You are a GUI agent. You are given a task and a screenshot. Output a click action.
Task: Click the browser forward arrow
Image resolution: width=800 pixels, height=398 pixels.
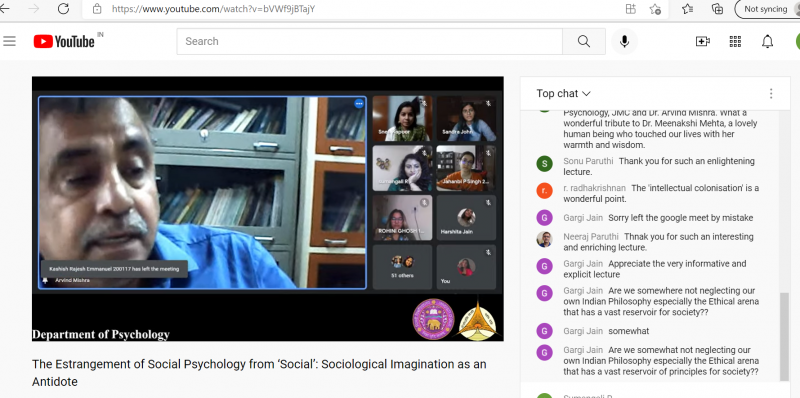coord(34,9)
